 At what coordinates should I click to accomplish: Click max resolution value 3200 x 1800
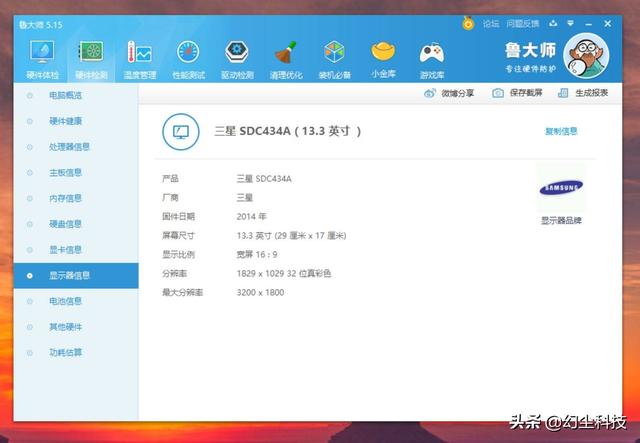(260, 293)
